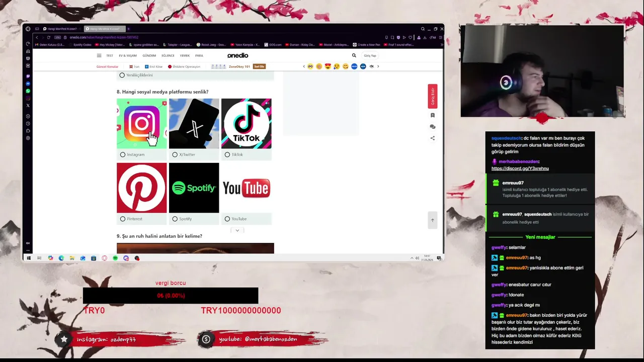
Task: Click the Seri Diz button
Action: click(x=259, y=66)
